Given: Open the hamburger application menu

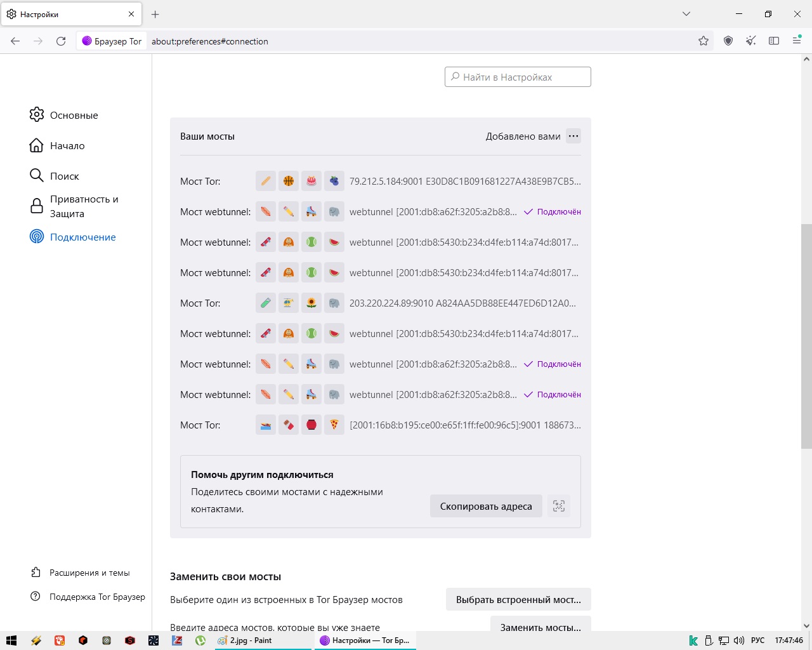Looking at the screenshot, I should (x=797, y=41).
